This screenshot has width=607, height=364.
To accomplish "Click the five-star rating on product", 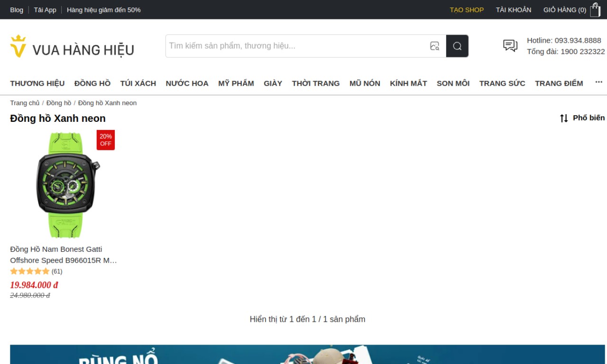I will tap(30, 271).
